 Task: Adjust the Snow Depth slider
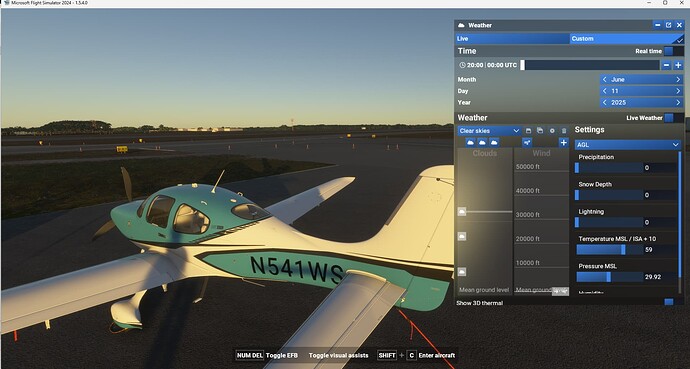(x=609, y=195)
